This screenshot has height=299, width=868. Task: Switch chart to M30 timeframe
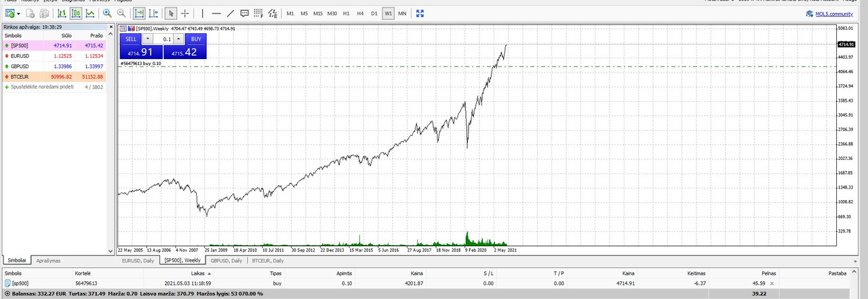[x=332, y=14]
